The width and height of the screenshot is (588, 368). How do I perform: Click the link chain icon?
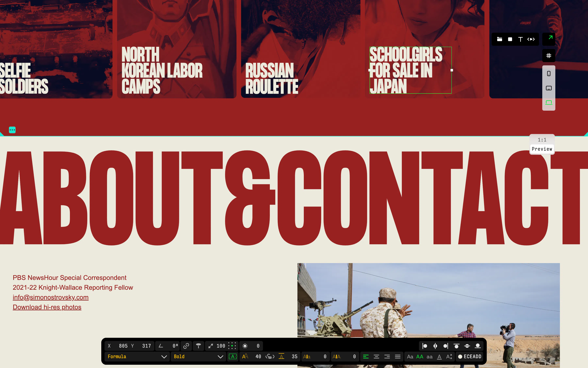[186, 346]
